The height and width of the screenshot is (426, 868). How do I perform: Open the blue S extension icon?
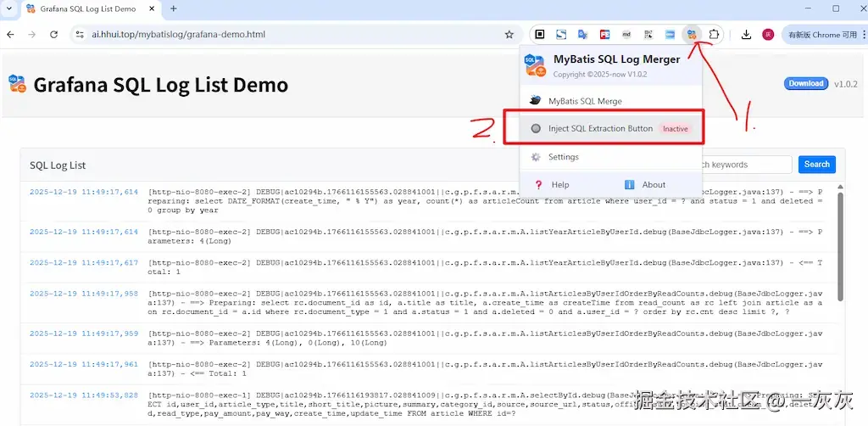(x=561, y=34)
